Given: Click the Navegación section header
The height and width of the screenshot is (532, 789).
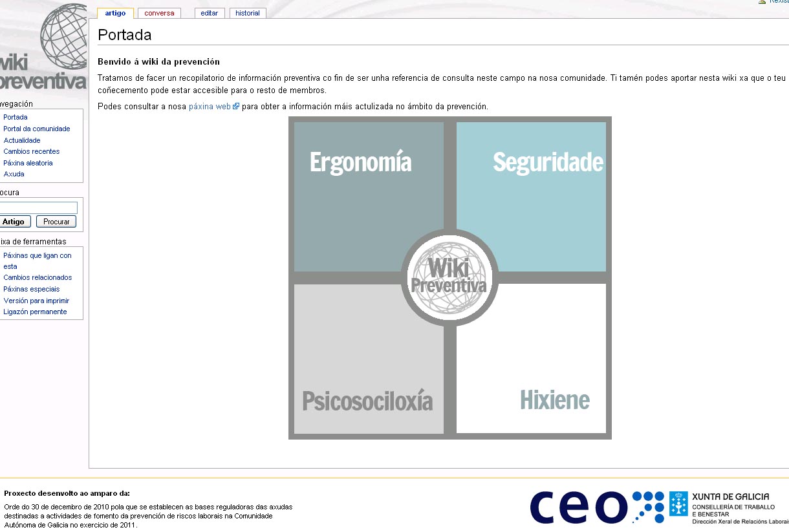Looking at the screenshot, I should click(16, 104).
